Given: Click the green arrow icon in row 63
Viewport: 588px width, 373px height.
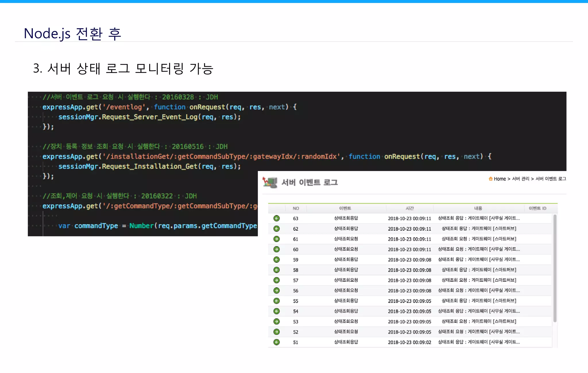Looking at the screenshot, I should 276,218.
